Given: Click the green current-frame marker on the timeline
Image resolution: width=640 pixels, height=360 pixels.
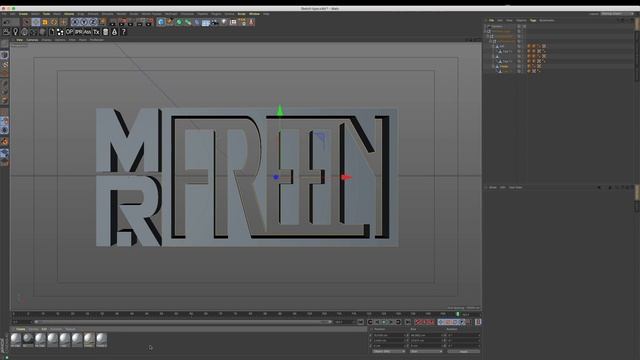Looking at the screenshot, I should pyautogui.click(x=458, y=314).
